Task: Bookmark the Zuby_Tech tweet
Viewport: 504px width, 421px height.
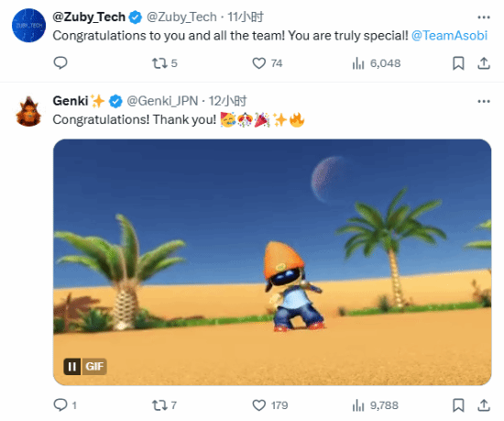Action: [x=458, y=63]
